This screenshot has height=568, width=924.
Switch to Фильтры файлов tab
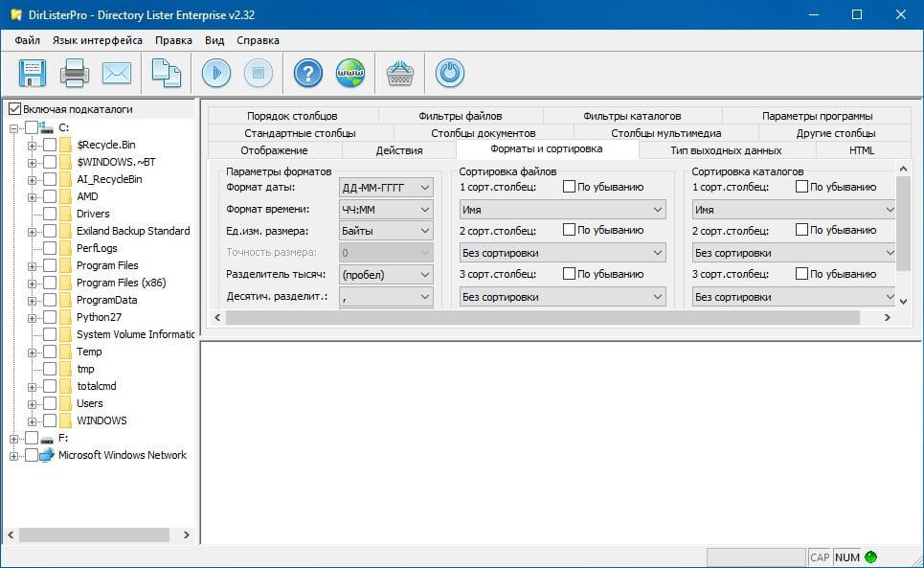point(461,116)
